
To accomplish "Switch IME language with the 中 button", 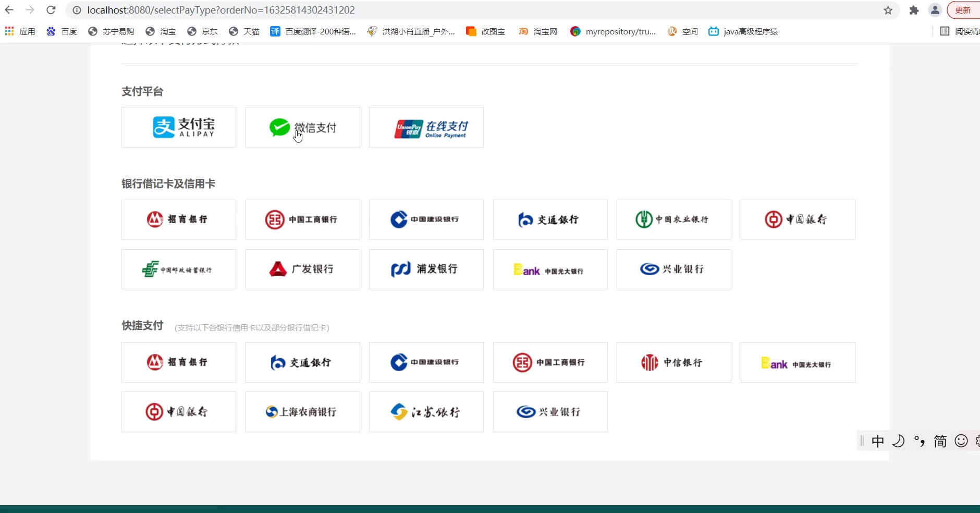I will tap(878, 442).
